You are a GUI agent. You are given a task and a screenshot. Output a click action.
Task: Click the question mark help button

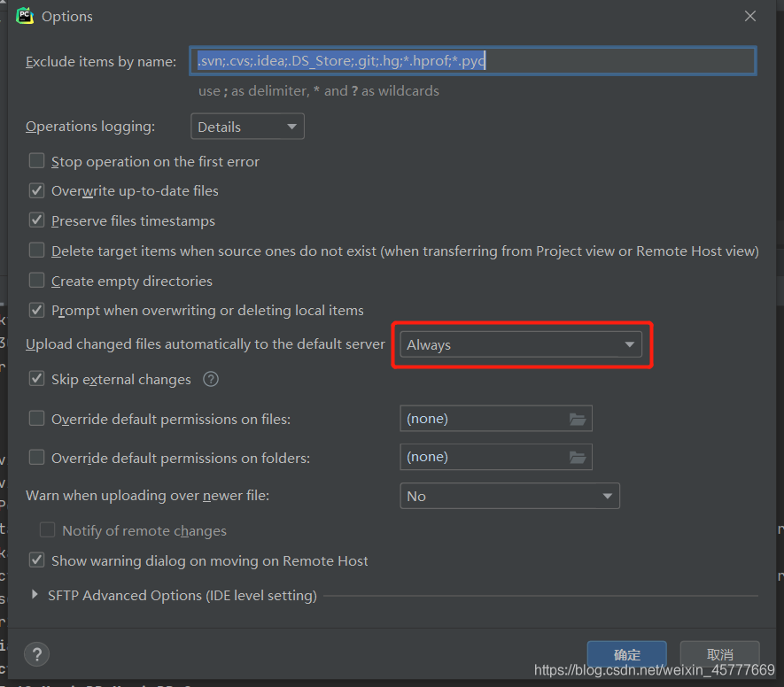(x=36, y=654)
